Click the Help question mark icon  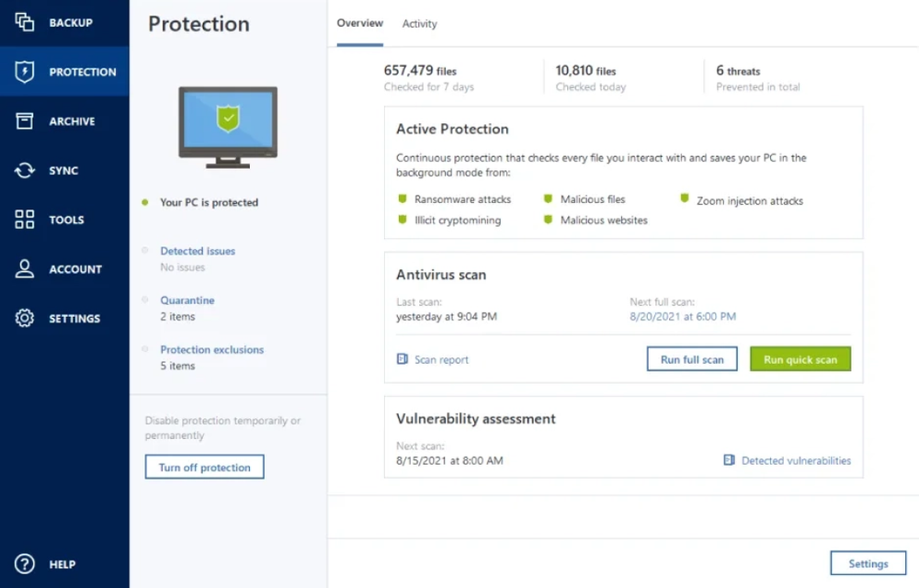click(22, 564)
